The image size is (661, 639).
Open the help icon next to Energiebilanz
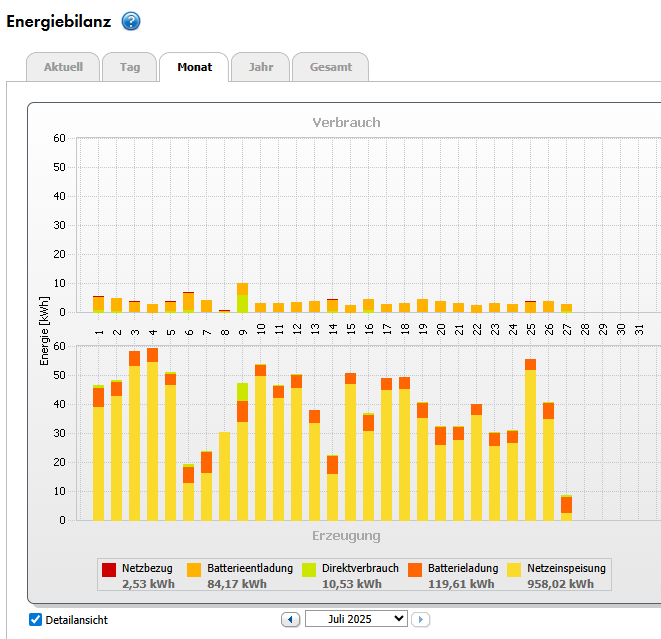pos(131,21)
